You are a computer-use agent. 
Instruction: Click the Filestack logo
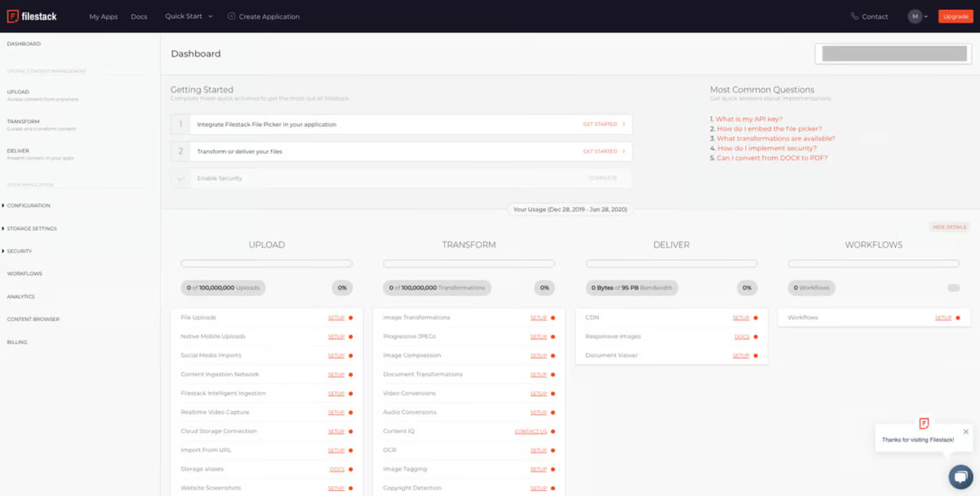click(x=32, y=17)
